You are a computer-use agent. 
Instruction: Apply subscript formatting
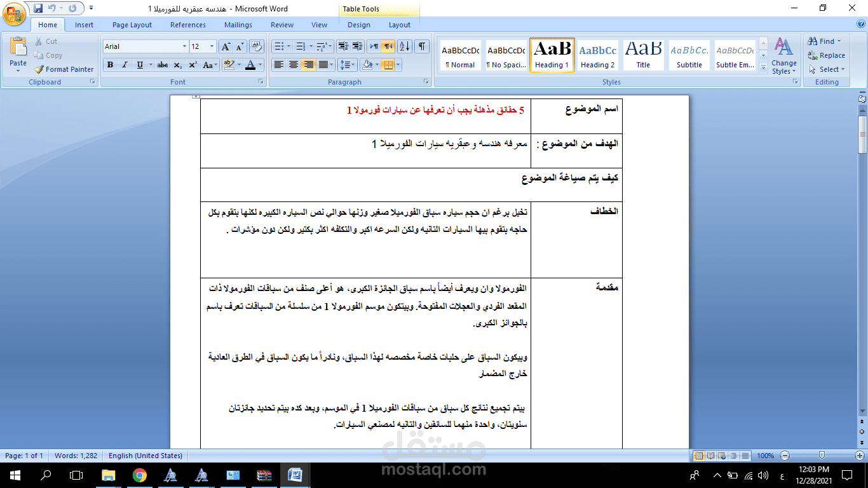tap(178, 65)
